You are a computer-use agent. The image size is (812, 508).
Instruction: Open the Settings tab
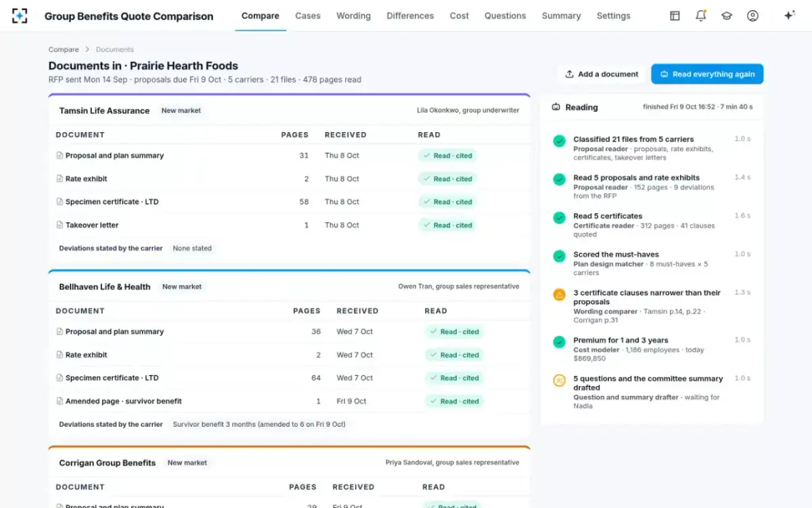(x=613, y=16)
